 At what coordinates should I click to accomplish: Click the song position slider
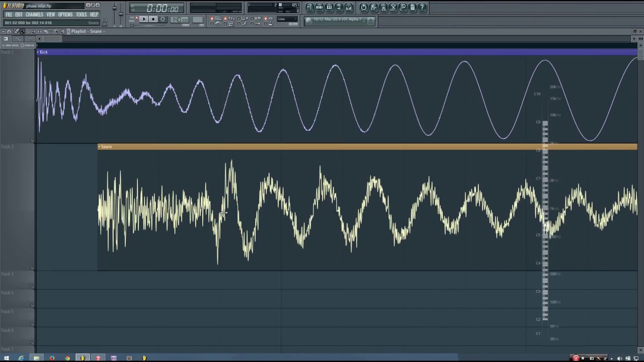pyautogui.click(x=148, y=25)
